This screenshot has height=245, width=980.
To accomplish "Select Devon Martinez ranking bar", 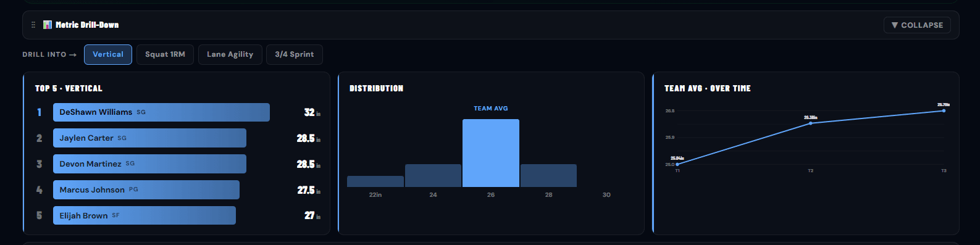I will point(149,164).
